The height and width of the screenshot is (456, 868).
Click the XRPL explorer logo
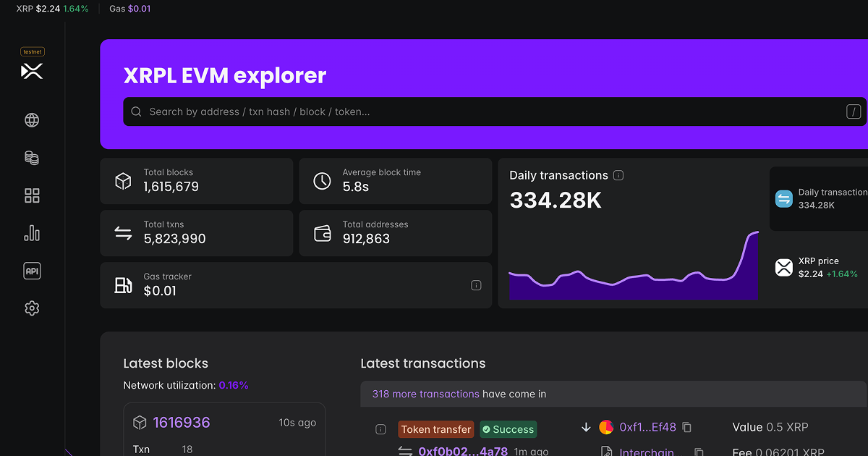pos(32,71)
